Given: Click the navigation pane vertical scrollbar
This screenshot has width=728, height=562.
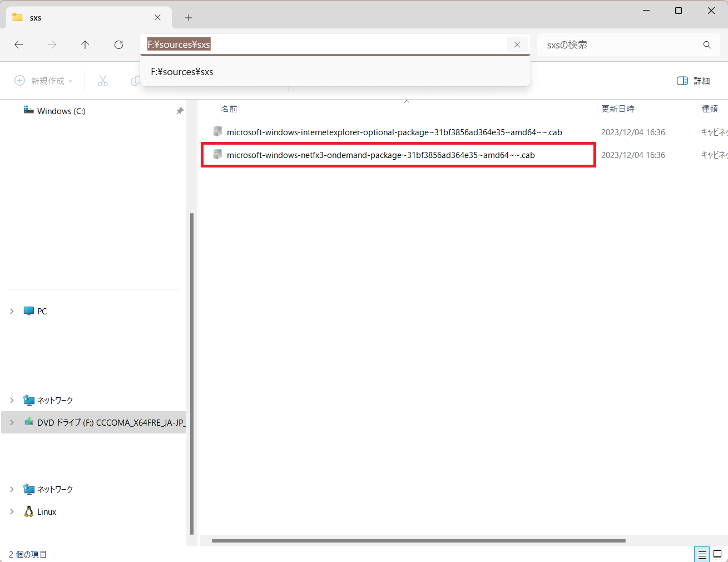Looking at the screenshot, I should [192, 373].
